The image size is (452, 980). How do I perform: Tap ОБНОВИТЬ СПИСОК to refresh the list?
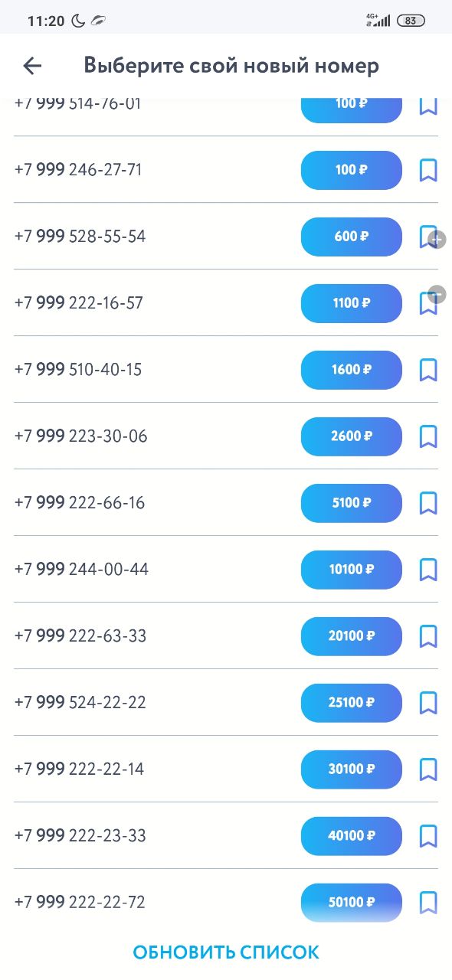[226, 952]
